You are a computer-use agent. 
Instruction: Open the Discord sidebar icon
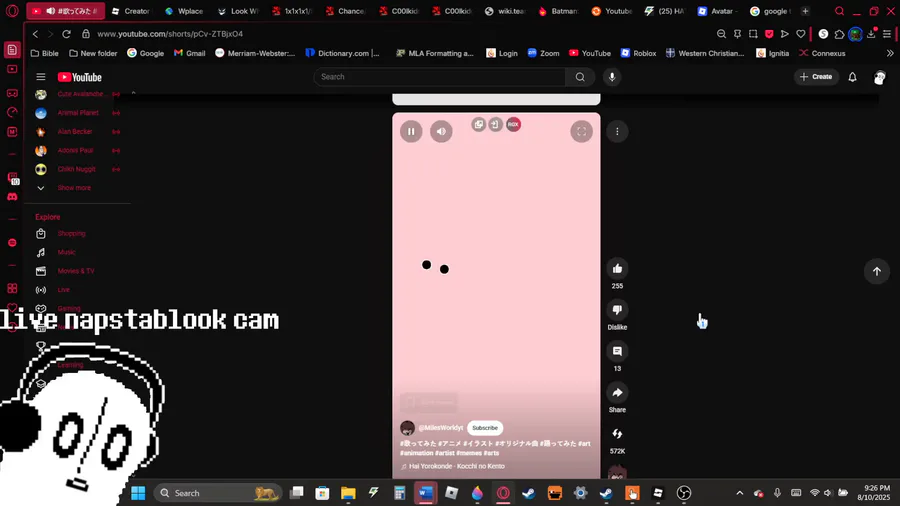pyautogui.click(x=12, y=197)
